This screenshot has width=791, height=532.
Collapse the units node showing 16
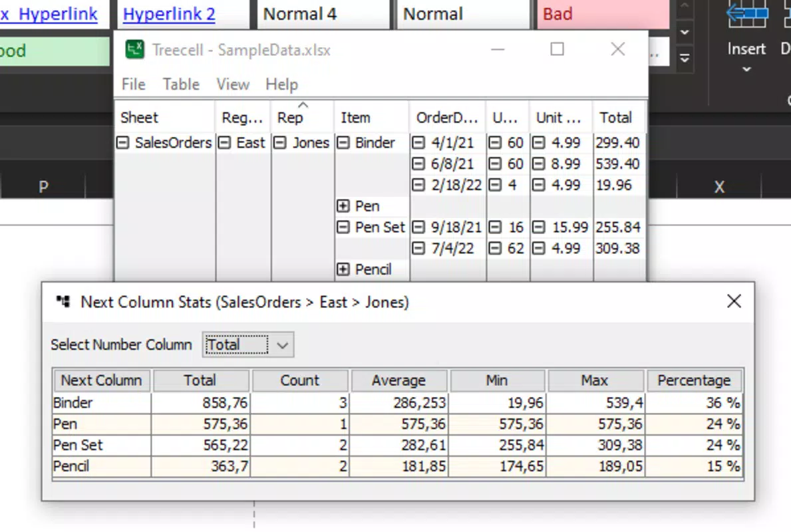pos(496,227)
